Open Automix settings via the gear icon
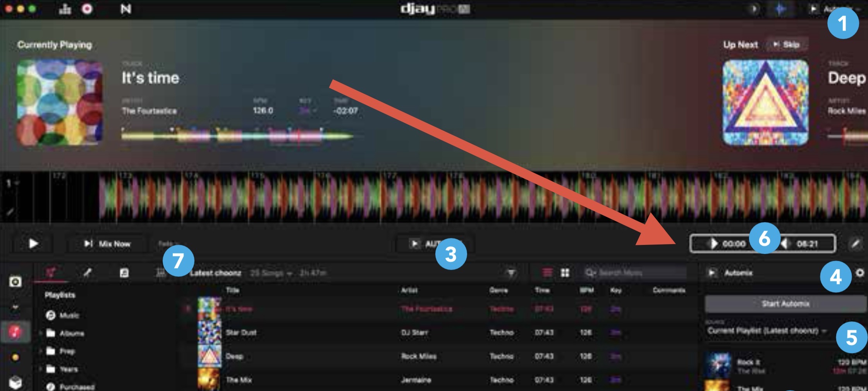 pos(860,273)
